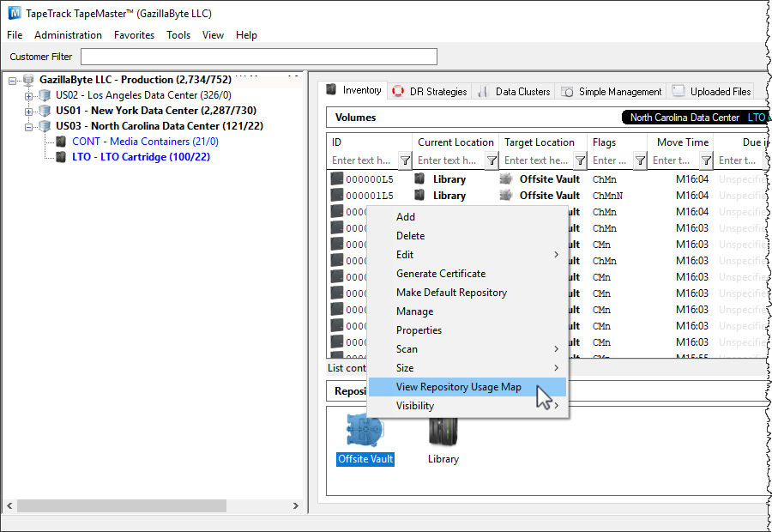This screenshot has width=772, height=532.
Task: Click the Target Location filter text field
Action: pyautogui.click(x=537, y=160)
